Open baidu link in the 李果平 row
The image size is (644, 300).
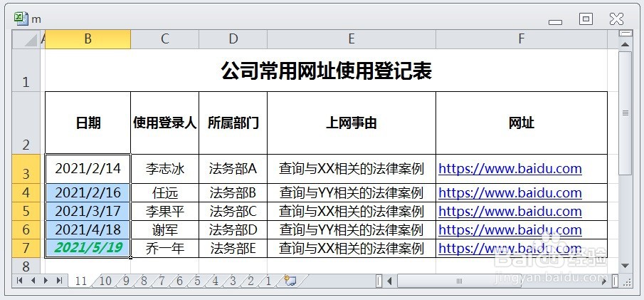click(510, 211)
